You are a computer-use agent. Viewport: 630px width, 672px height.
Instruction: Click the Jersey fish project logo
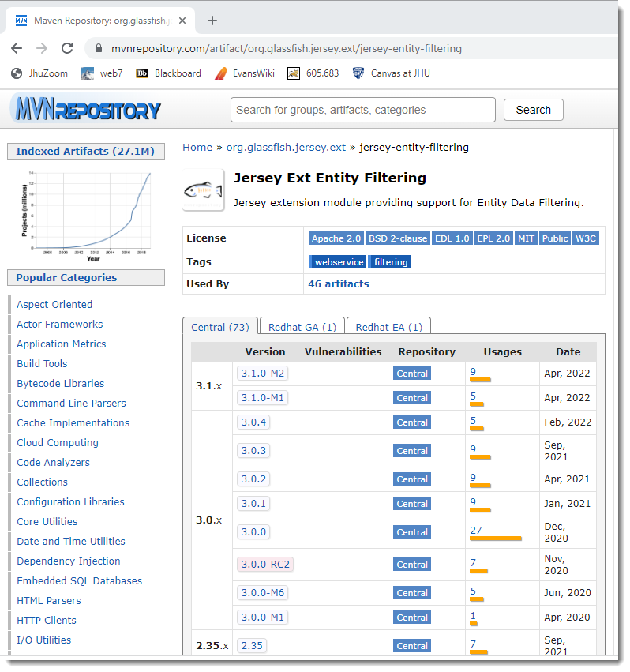204,190
